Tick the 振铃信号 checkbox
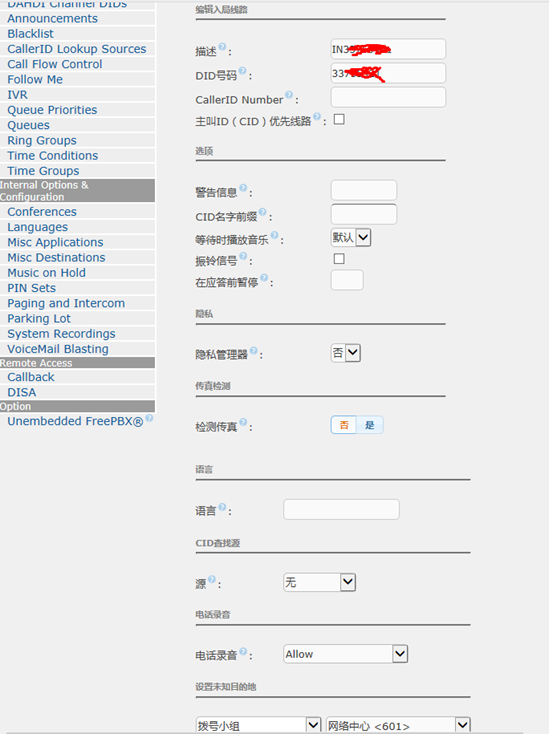The image size is (549, 734). click(x=339, y=258)
